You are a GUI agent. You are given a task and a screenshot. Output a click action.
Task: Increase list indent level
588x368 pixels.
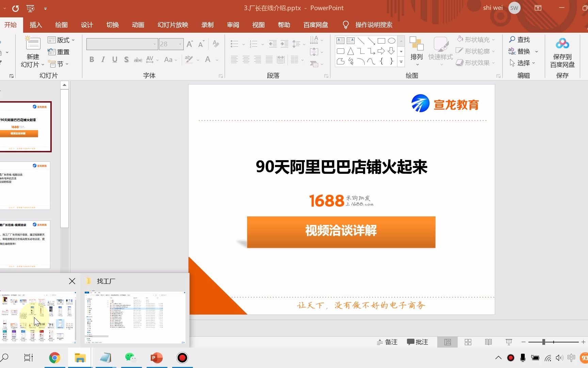(284, 44)
